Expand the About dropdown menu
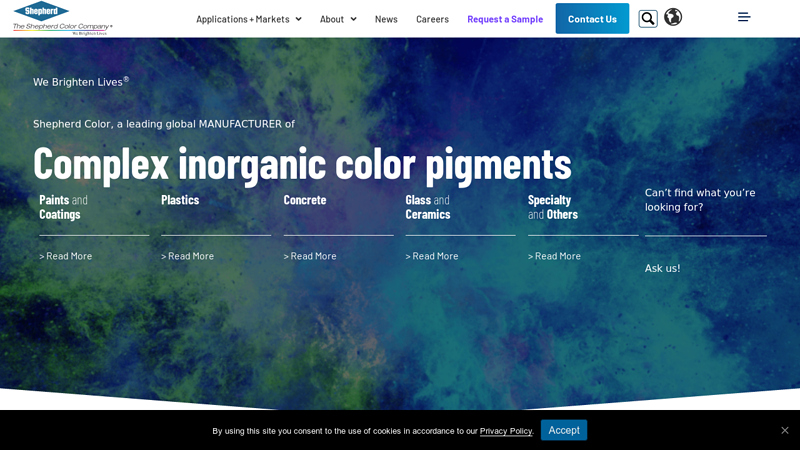Image resolution: width=800 pixels, height=450 pixels. point(338,19)
